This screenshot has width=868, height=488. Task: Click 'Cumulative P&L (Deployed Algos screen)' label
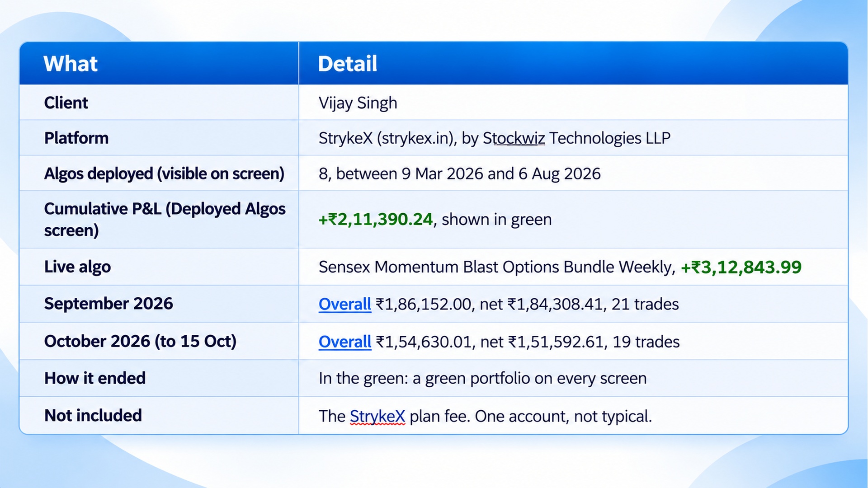tap(165, 220)
